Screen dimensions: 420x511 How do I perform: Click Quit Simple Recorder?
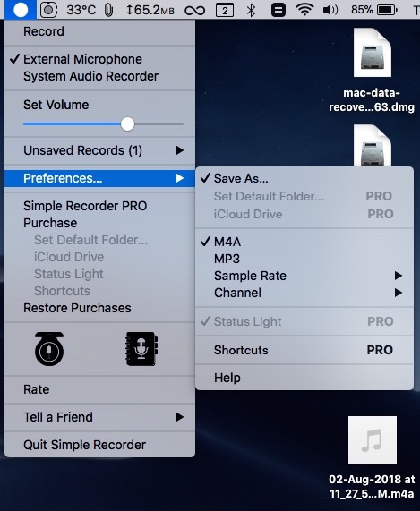click(x=99, y=445)
